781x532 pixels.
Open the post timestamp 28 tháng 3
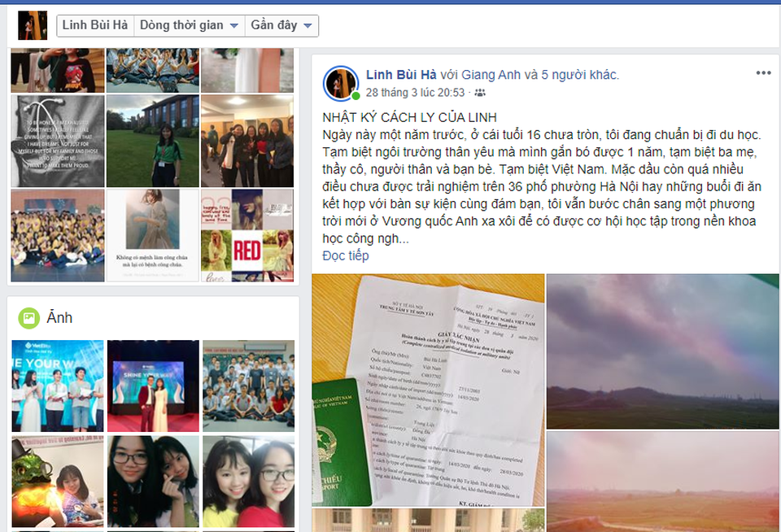(415, 93)
